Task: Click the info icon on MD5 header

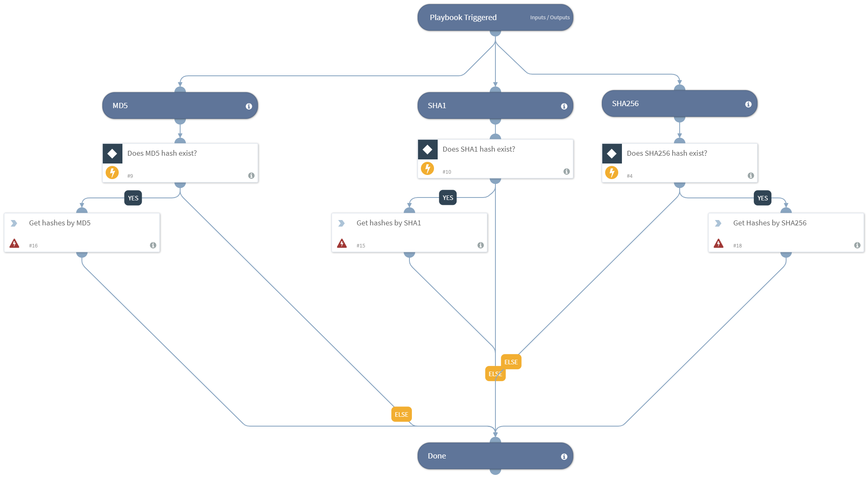Action: pos(249,106)
